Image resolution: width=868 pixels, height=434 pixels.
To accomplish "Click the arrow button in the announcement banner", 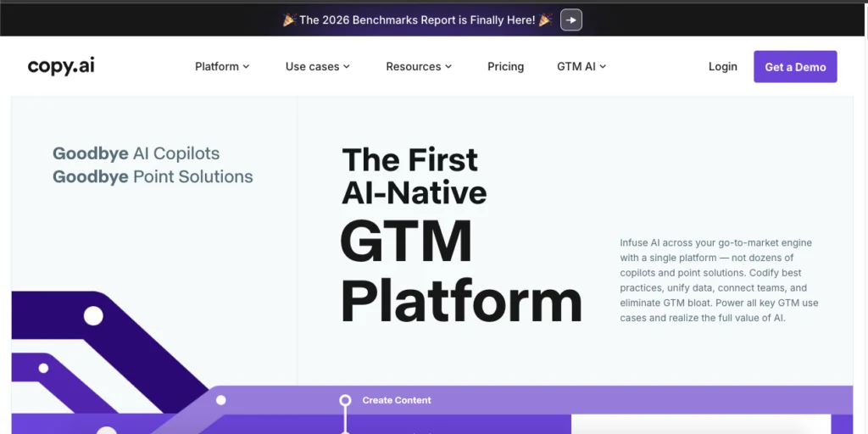I will point(570,20).
